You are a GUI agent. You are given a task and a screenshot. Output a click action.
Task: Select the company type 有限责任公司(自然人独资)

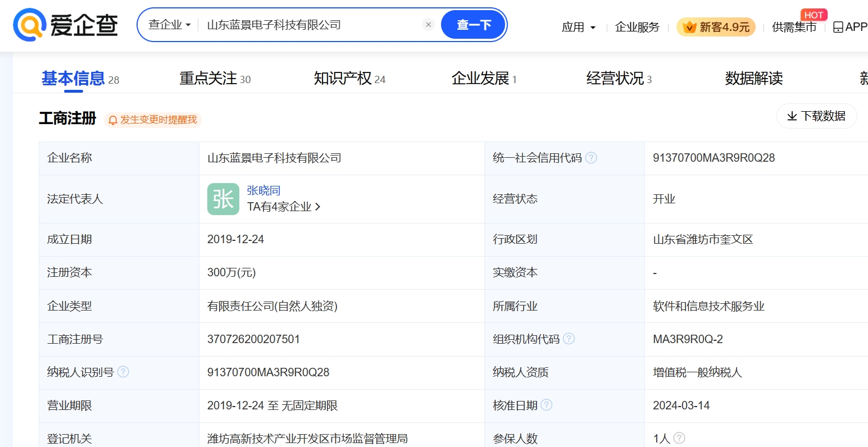[272, 306]
